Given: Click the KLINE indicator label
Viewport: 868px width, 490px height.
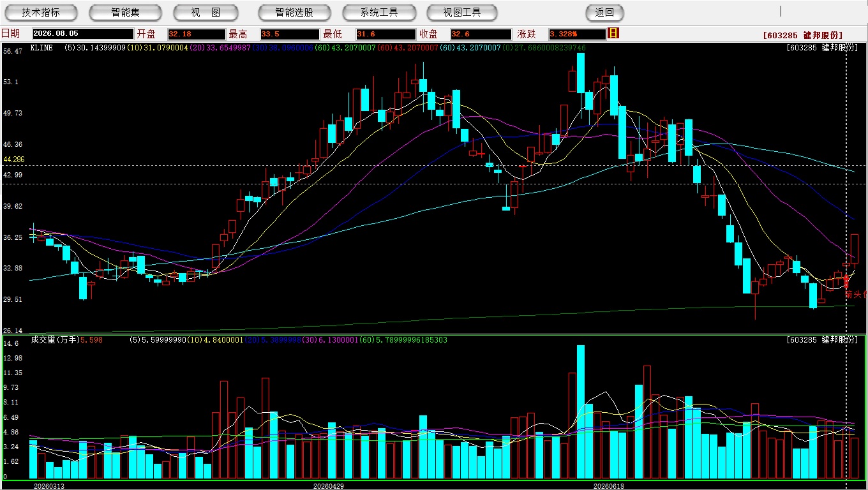Looking at the screenshot, I should tap(41, 48).
